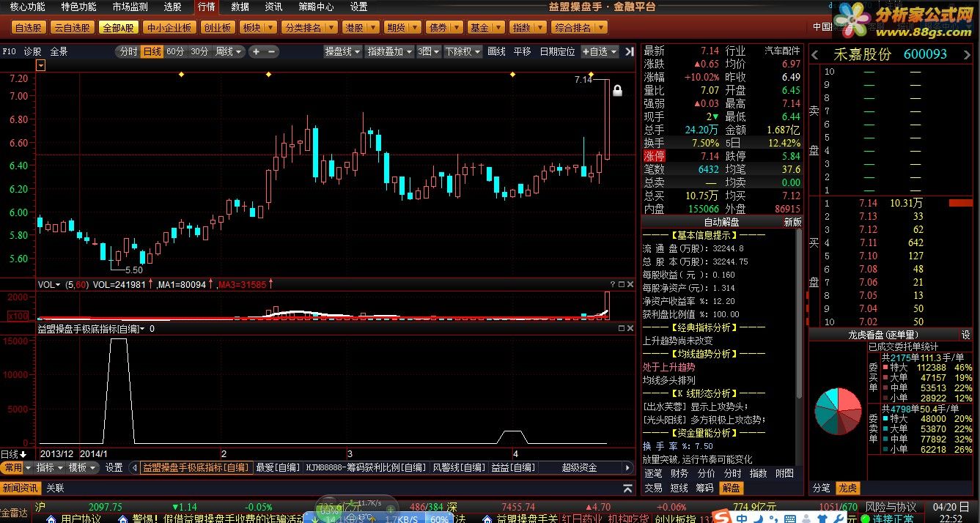Screen dimensions: 980x523
Task: Switch to 关联 tab
Action: 55,488
